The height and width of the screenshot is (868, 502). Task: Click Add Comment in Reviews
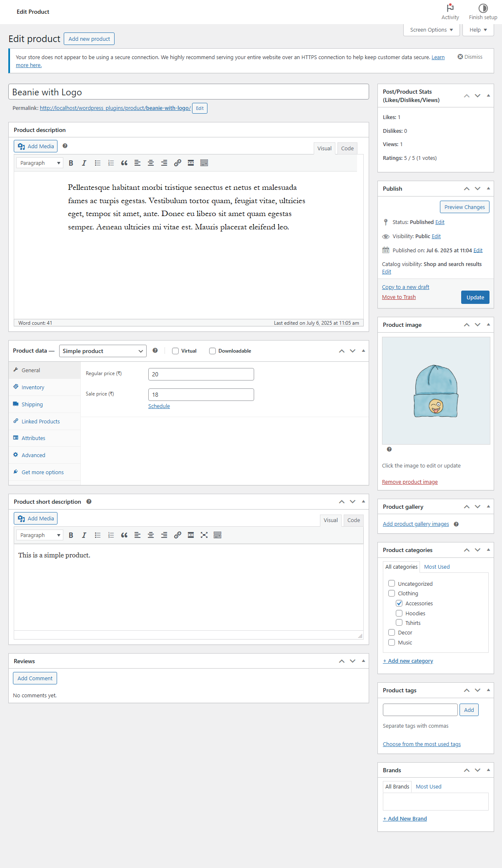[35, 678]
